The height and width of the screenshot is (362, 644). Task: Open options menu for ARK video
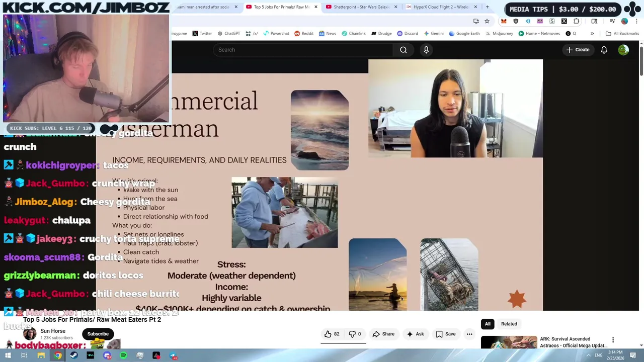613,340
